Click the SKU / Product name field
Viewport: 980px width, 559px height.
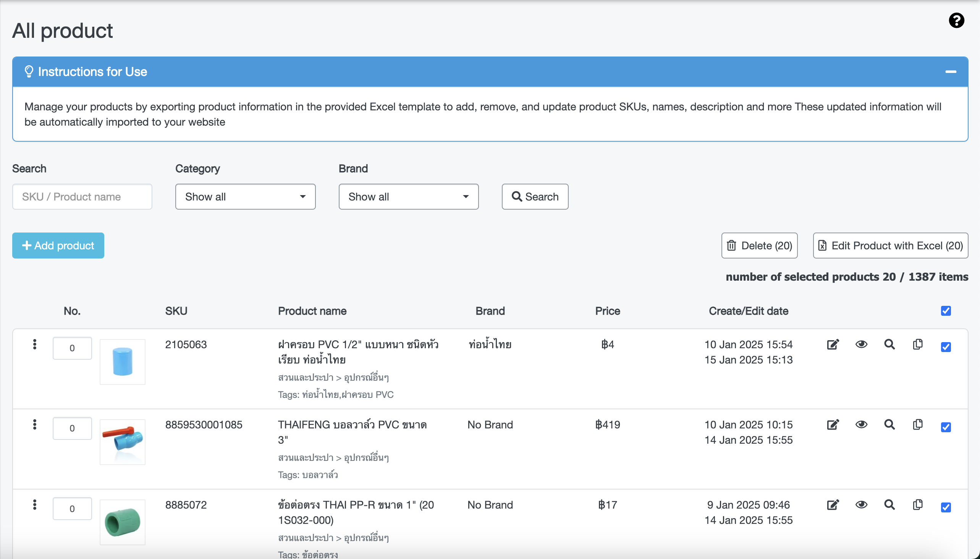coord(82,197)
